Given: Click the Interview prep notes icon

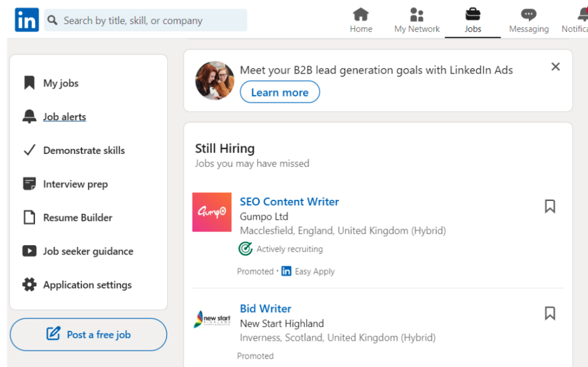Looking at the screenshot, I should [29, 183].
